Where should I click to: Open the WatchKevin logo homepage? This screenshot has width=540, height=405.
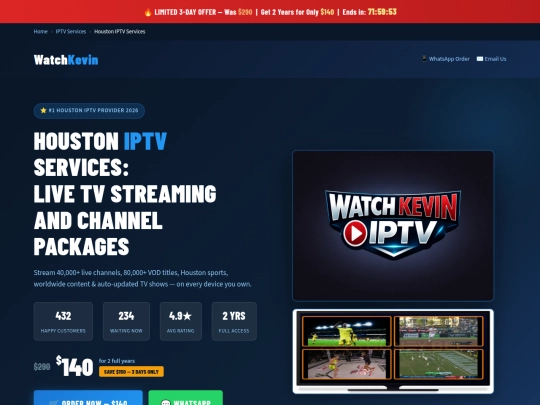coord(66,60)
